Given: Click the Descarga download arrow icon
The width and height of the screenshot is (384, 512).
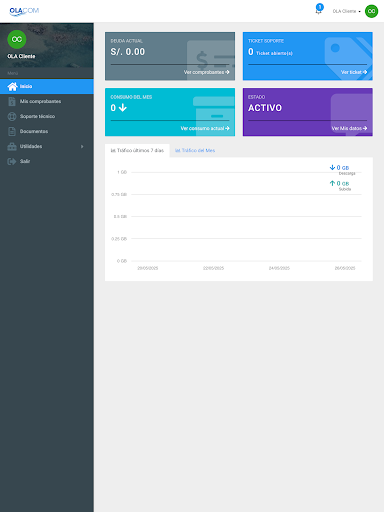Looking at the screenshot, I should tap(332, 167).
